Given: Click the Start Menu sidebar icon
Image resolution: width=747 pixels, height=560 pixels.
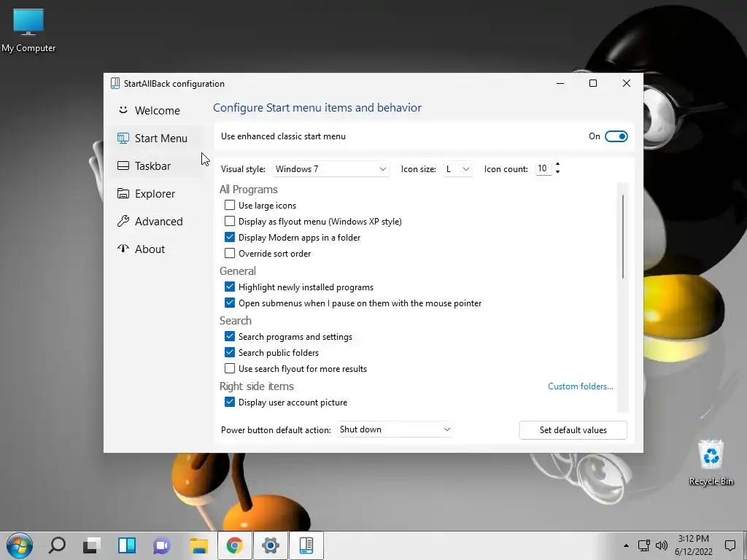Looking at the screenshot, I should [x=123, y=138].
